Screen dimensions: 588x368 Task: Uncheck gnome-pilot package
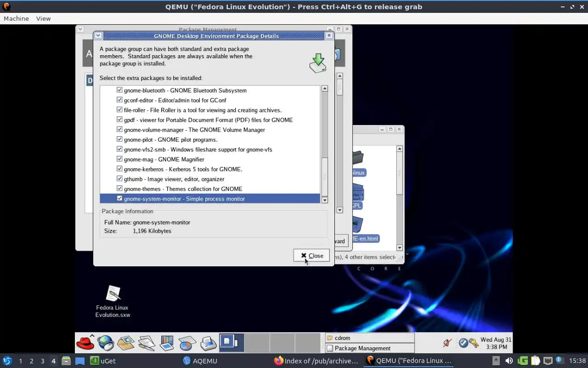tap(119, 139)
